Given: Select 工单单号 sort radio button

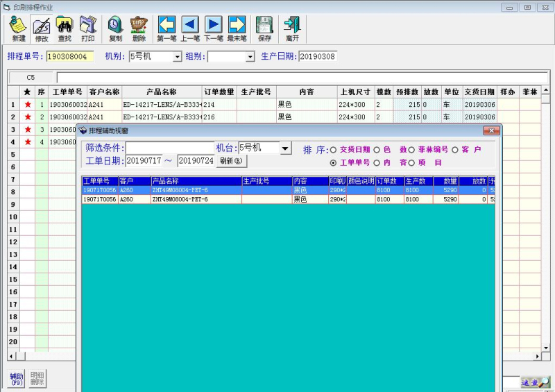Looking at the screenshot, I should (333, 163).
